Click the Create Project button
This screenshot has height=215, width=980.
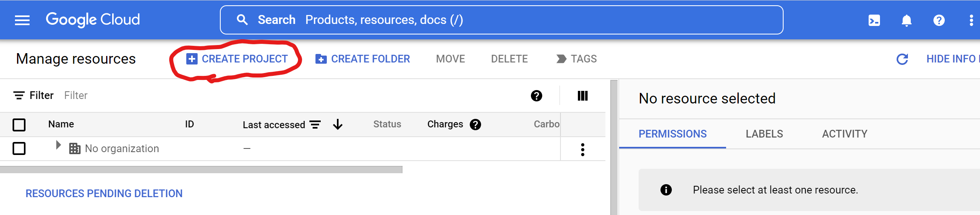[x=236, y=59]
